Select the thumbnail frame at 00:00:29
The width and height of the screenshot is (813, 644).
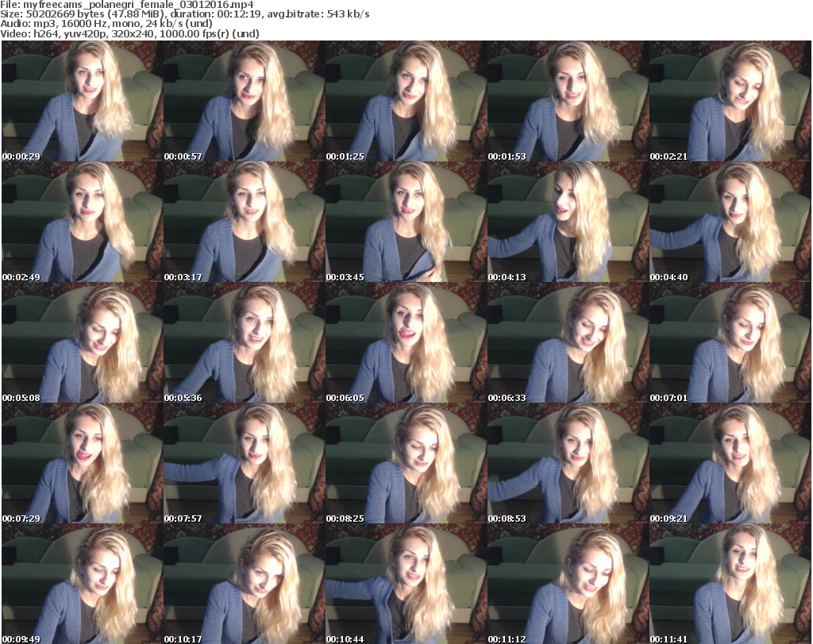pos(82,101)
